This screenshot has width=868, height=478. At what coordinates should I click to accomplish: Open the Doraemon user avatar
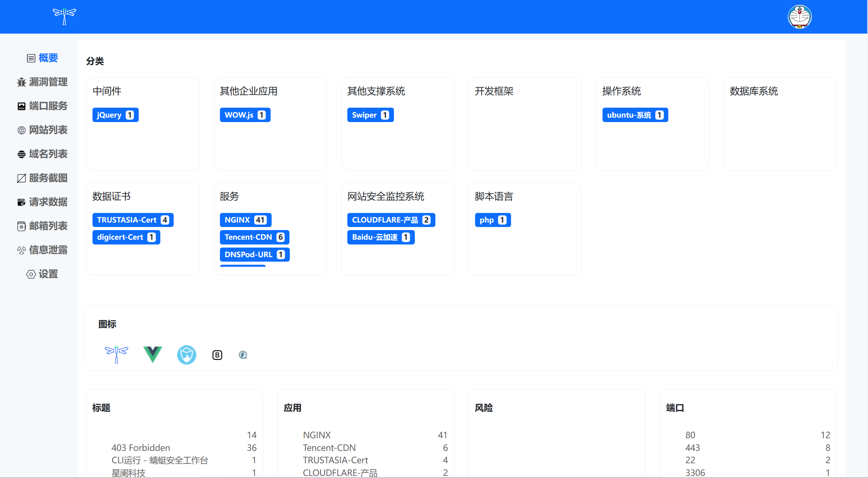click(x=799, y=16)
